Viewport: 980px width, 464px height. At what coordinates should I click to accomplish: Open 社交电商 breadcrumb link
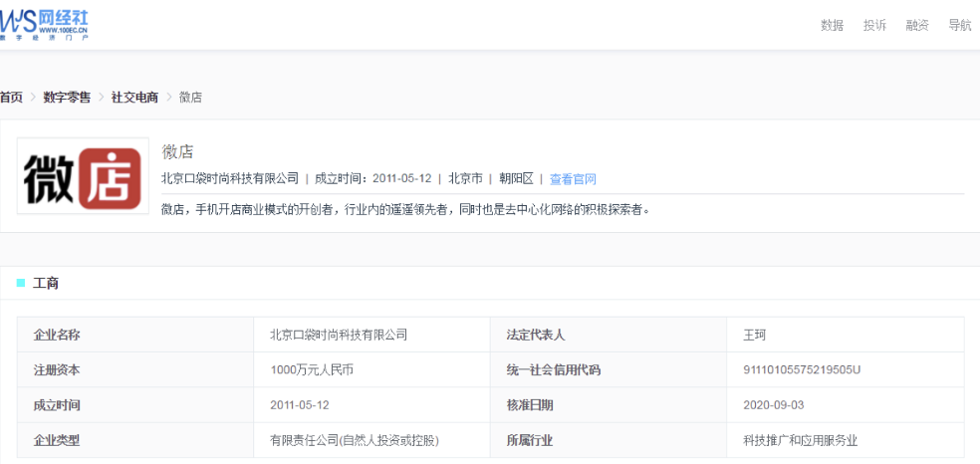click(135, 98)
